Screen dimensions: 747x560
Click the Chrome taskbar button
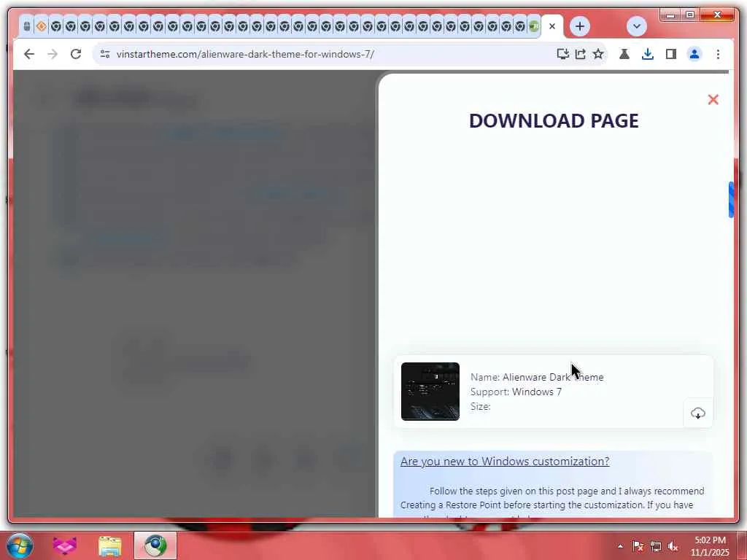(x=155, y=545)
